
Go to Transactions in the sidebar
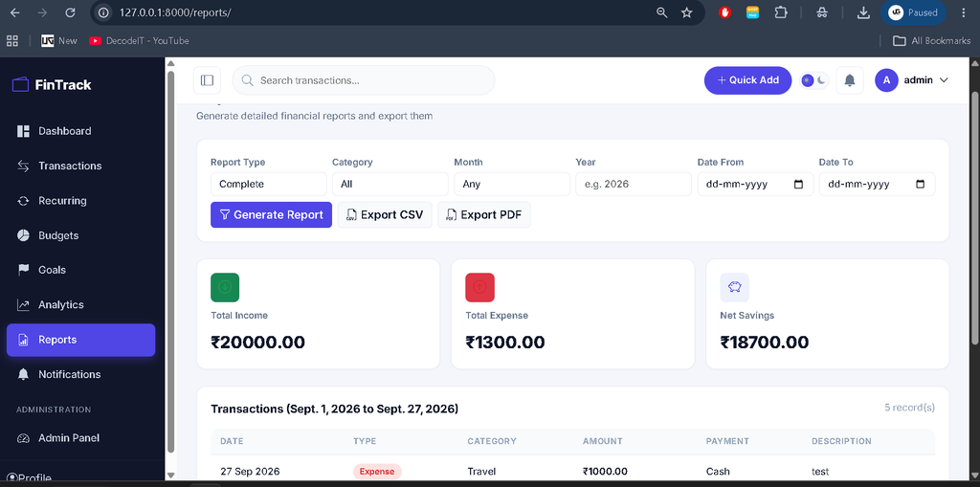[x=80, y=166]
